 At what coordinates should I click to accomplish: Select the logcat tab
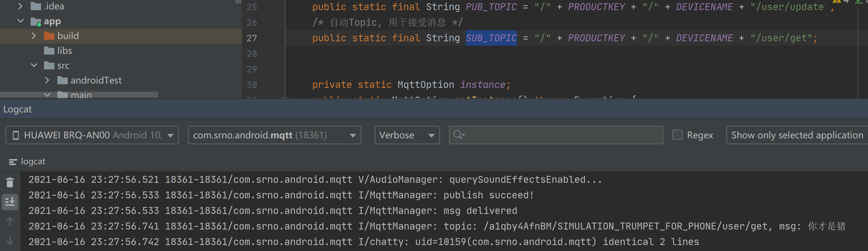pos(33,162)
